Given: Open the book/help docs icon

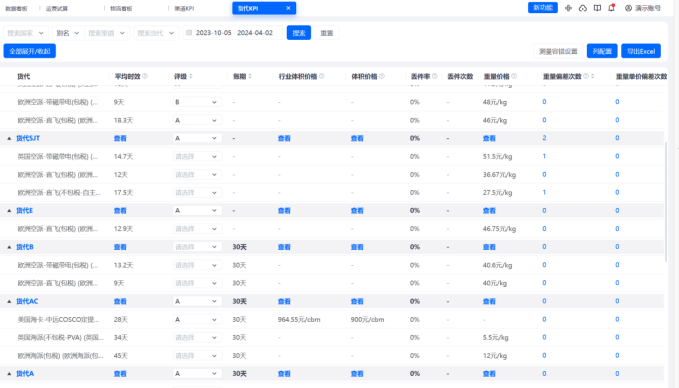Looking at the screenshot, I should click(597, 8).
